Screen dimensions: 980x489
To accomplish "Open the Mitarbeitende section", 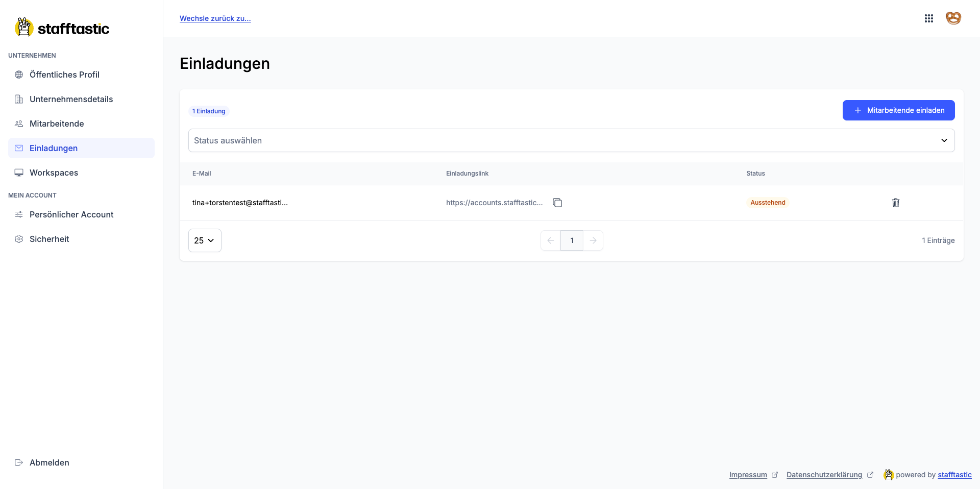I will point(57,124).
